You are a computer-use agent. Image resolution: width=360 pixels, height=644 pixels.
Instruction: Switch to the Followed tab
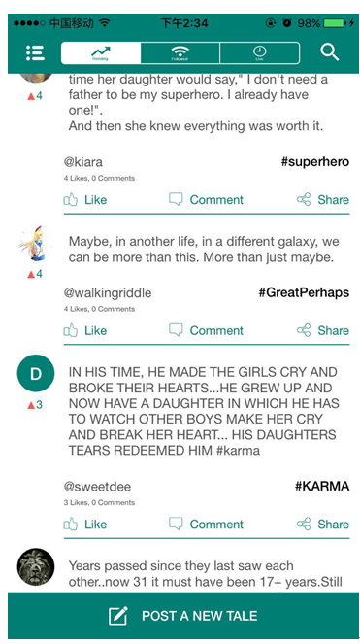pos(180,53)
